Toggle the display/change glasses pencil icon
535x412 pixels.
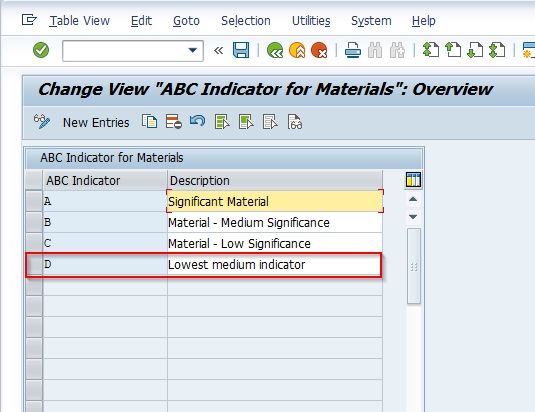[x=42, y=122]
